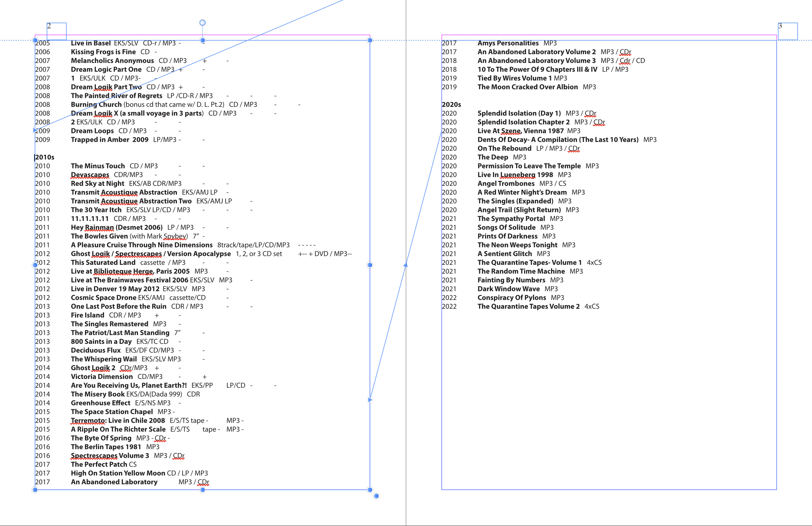
Task: Click 'Red Sky at Night' title
Action: click(98, 184)
